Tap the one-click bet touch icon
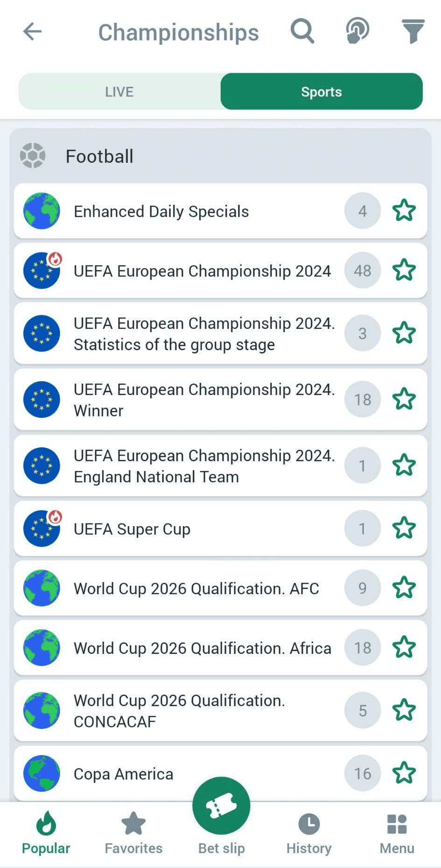This screenshot has height=868, width=441. pos(357,31)
